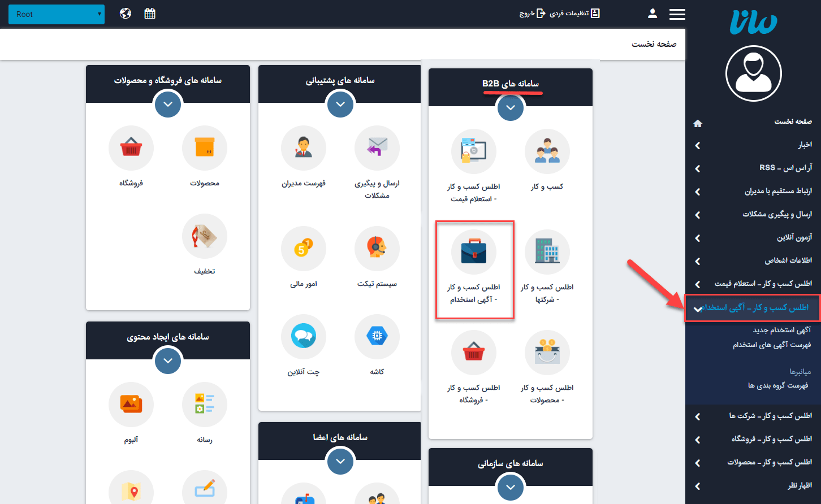The image size is (821, 504).
Task: Select the محصولات box icon
Action: tap(205, 149)
